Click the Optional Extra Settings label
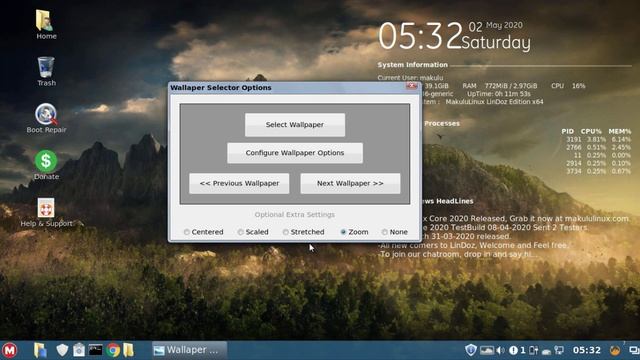Image resolution: width=640 pixels, height=360 pixels. point(295,214)
